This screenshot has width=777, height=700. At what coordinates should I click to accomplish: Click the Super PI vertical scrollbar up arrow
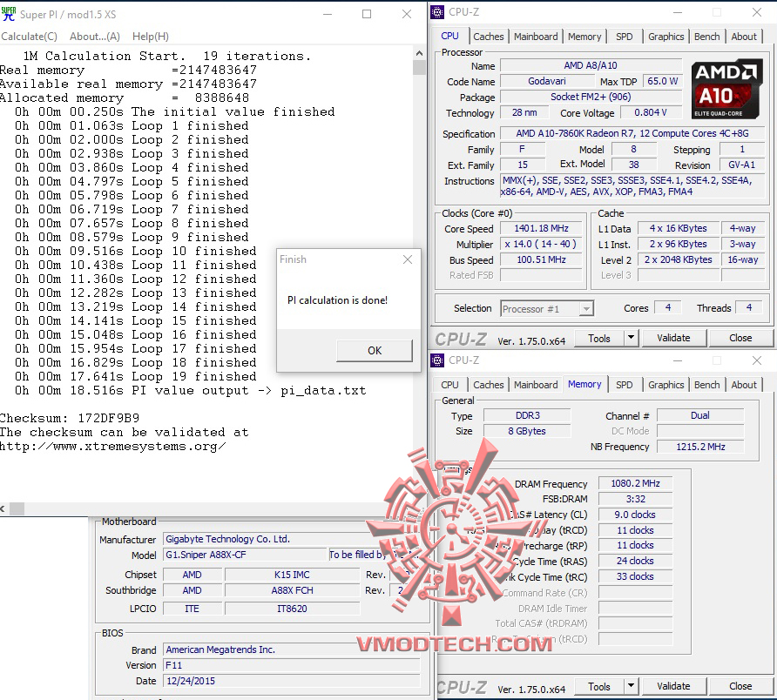pos(419,53)
